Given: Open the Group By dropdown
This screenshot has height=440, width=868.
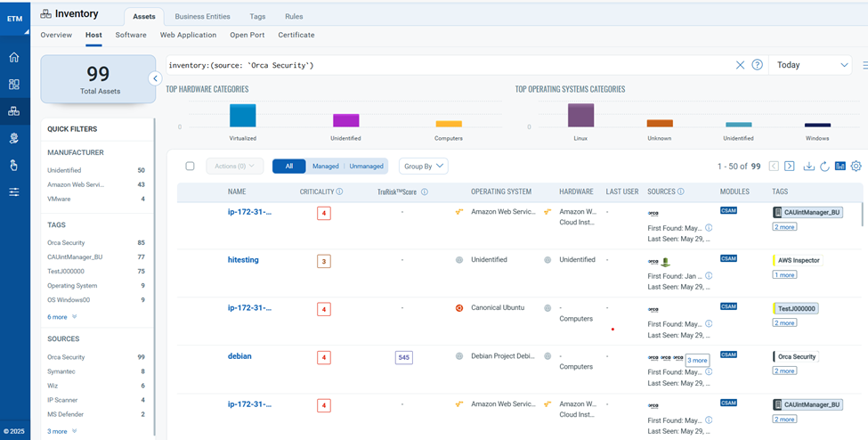Looking at the screenshot, I should click(x=423, y=166).
